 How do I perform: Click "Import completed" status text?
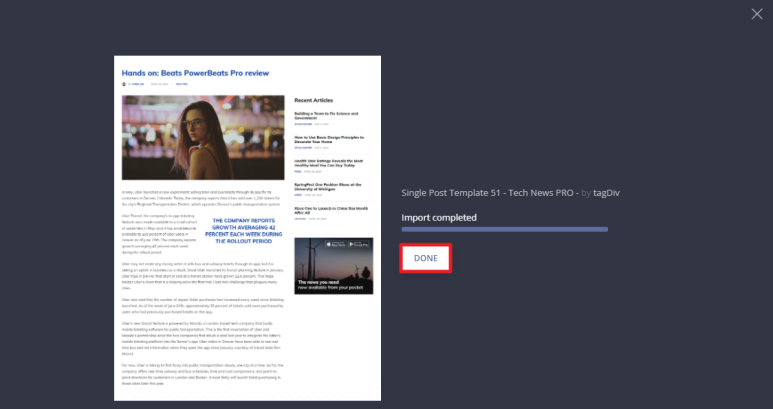click(439, 217)
